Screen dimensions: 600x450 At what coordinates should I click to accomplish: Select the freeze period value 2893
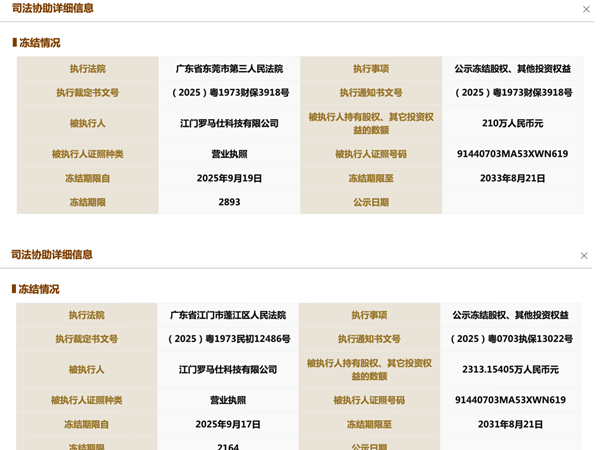coord(229,202)
